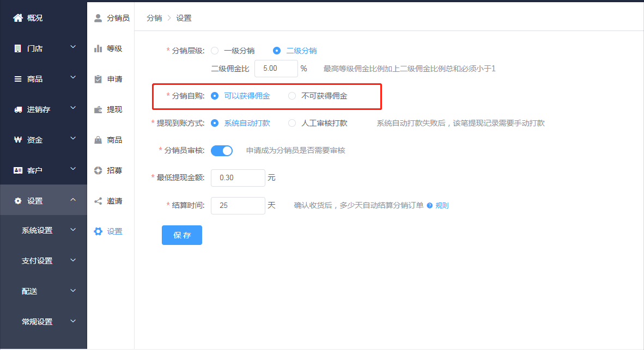Image resolution: width=644 pixels, height=350 pixels.
Task: Click the blue question mark icon before 规则
Action: coord(430,206)
